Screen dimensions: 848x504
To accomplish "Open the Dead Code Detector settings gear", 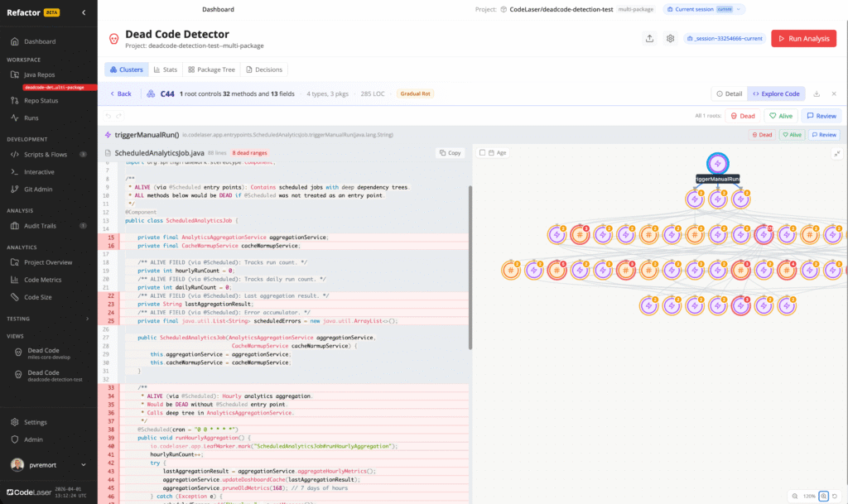I will [x=670, y=38].
